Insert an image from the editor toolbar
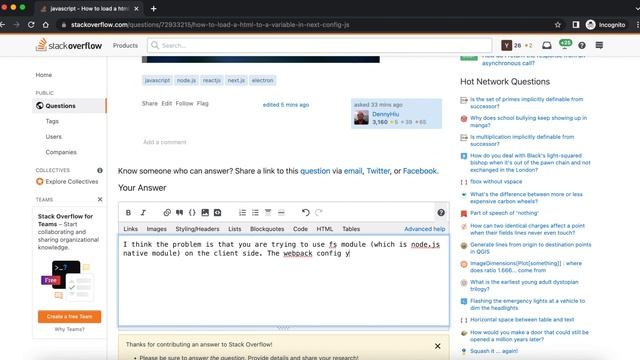The width and height of the screenshot is (640, 360). pos(205,213)
